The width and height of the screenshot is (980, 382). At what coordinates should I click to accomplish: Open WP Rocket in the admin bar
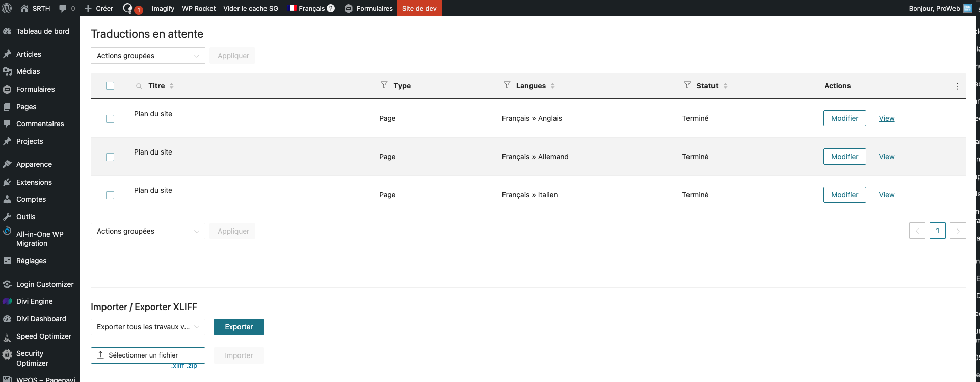[x=199, y=8]
